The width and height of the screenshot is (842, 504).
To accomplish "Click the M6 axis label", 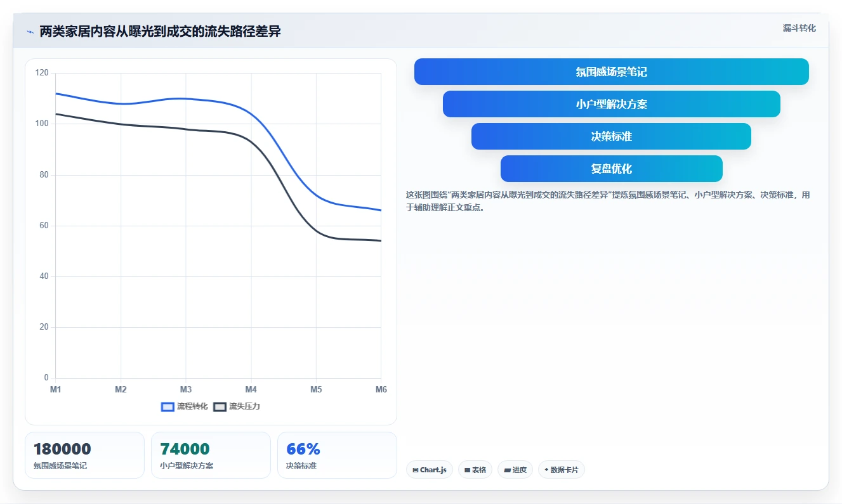I will click(381, 389).
